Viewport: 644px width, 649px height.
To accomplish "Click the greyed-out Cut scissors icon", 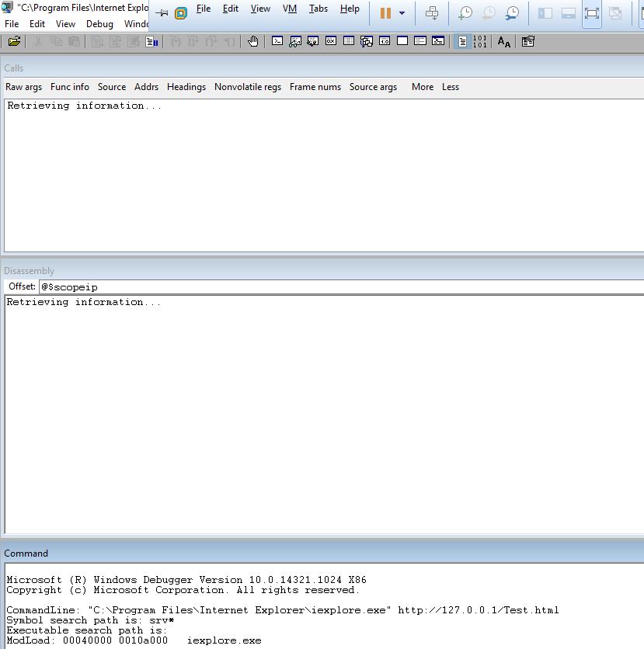I will click(39, 41).
